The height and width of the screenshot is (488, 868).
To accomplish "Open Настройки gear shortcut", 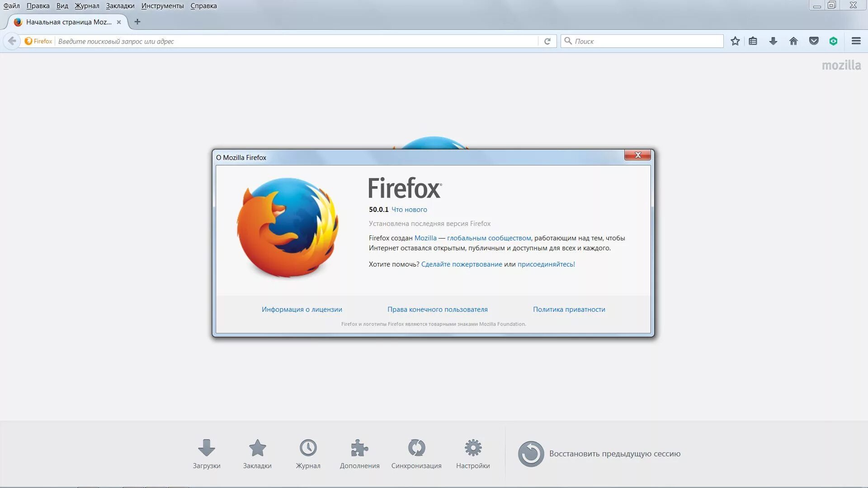I will (473, 454).
